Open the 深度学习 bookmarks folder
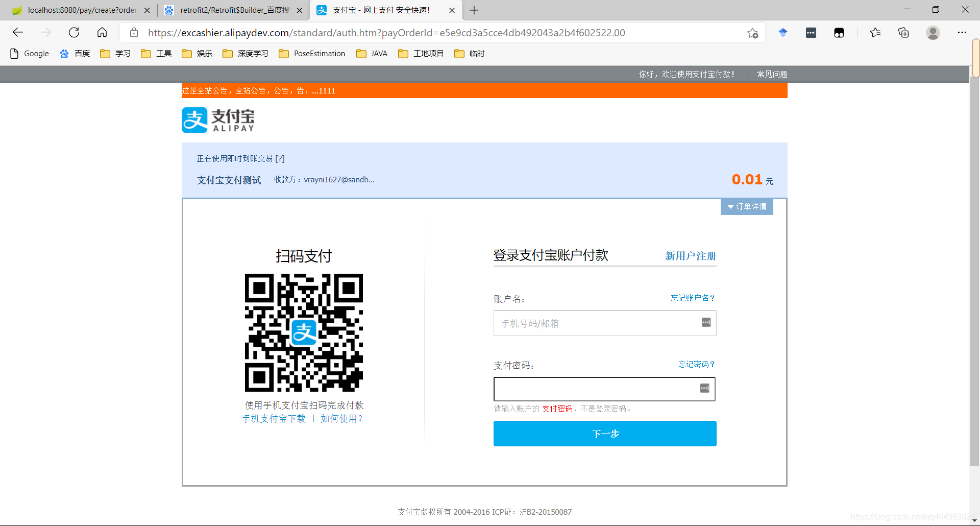 click(x=246, y=54)
